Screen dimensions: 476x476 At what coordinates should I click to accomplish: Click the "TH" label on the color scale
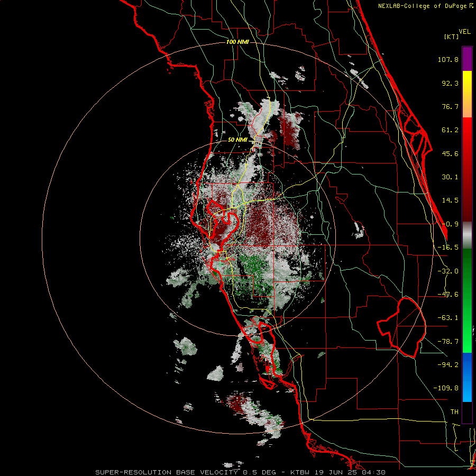(x=454, y=411)
